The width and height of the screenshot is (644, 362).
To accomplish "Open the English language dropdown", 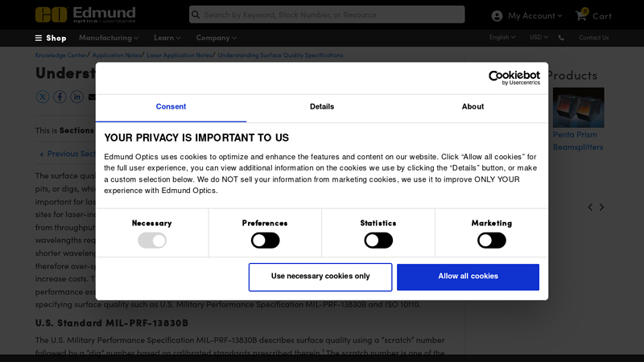I will [502, 37].
